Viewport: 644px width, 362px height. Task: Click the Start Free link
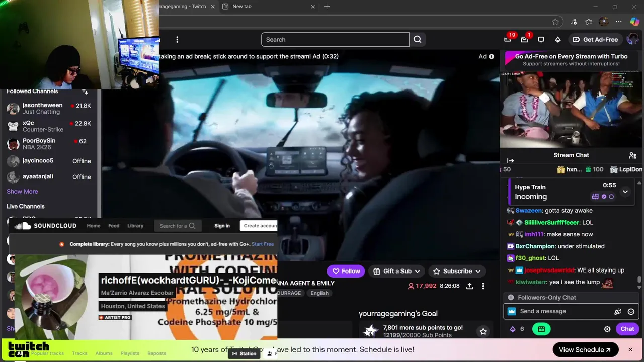click(x=263, y=244)
